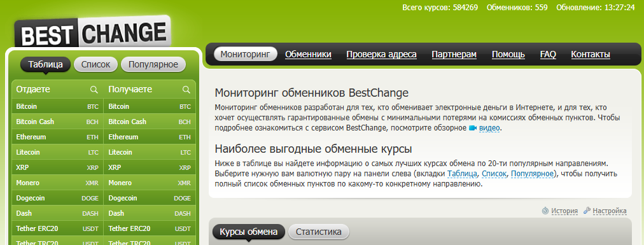Click the Обменников: 559 counter

coord(517,8)
